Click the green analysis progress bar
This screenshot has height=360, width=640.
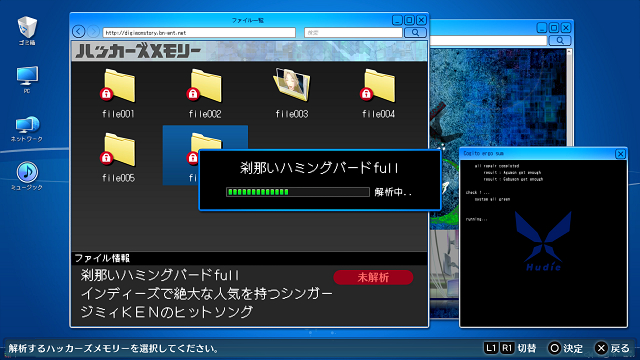tap(298, 192)
